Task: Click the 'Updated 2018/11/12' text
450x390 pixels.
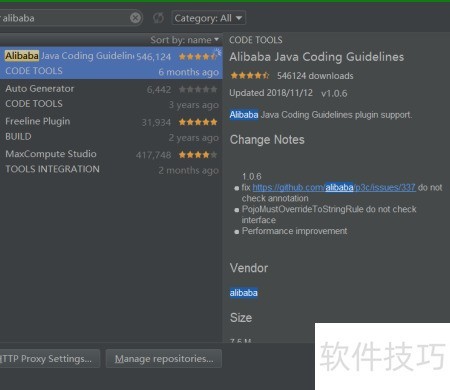Action: pos(271,93)
